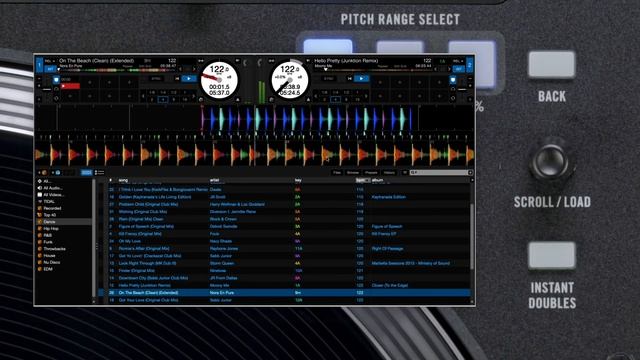Shift deck 1 loop sizes left with arrow
Screen dimensions: 640x360
pyautogui.click(x=143, y=96)
